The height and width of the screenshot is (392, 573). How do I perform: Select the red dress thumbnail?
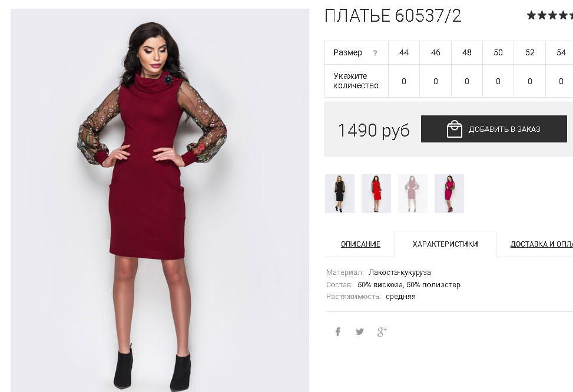click(376, 194)
